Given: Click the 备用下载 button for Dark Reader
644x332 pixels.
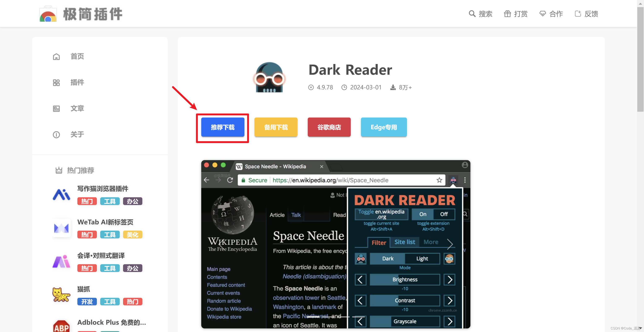Looking at the screenshot, I should click(276, 127).
